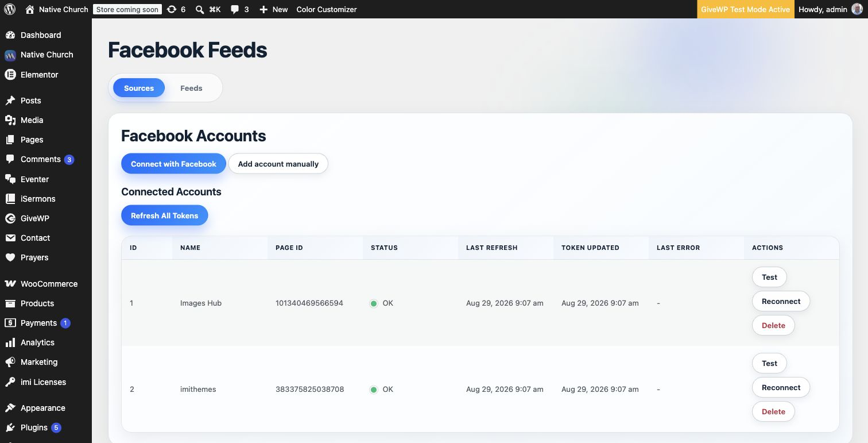Viewport: 868px width, 443px height.
Task: Click the LAST REFRESH column header
Action: [x=492, y=248]
